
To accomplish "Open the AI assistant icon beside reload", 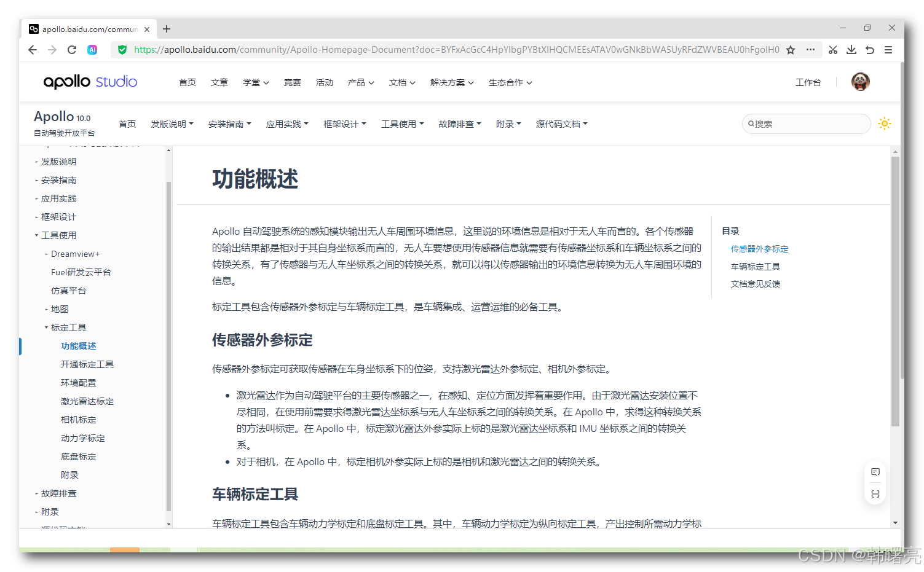I will 92,50.
